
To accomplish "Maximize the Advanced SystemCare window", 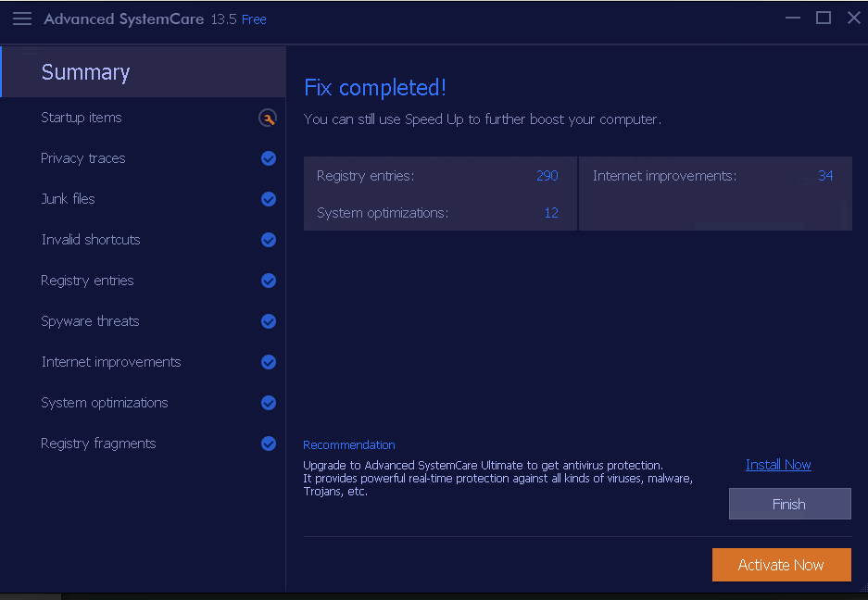I will coord(824,18).
